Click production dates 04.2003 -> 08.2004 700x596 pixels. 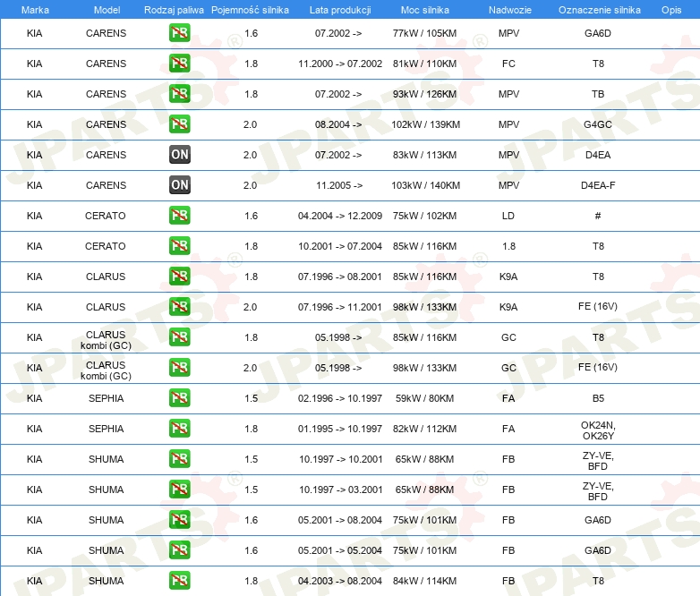click(x=340, y=581)
